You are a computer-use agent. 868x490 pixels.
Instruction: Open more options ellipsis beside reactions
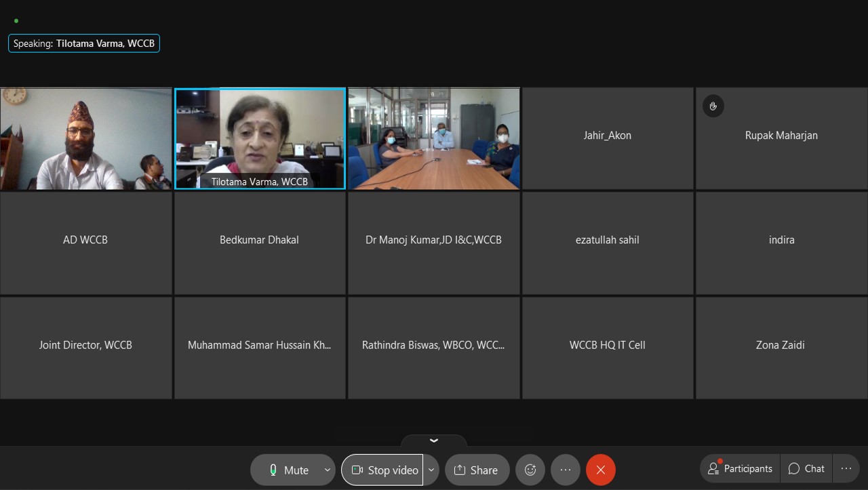[566, 470]
